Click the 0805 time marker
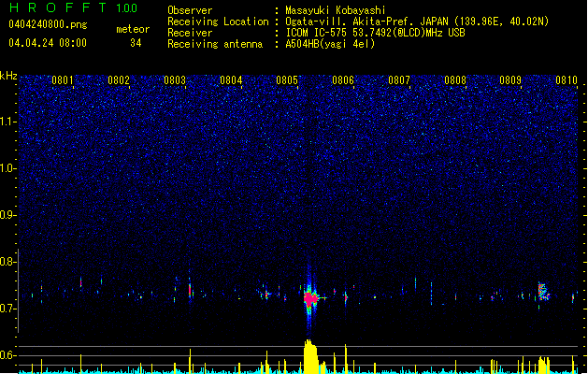The width and height of the screenshot is (588, 374). pyautogui.click(x=287, y=80)
